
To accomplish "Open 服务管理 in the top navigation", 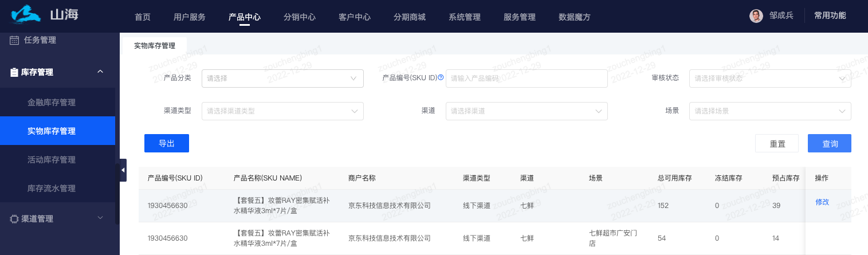I will click(520, 17).
